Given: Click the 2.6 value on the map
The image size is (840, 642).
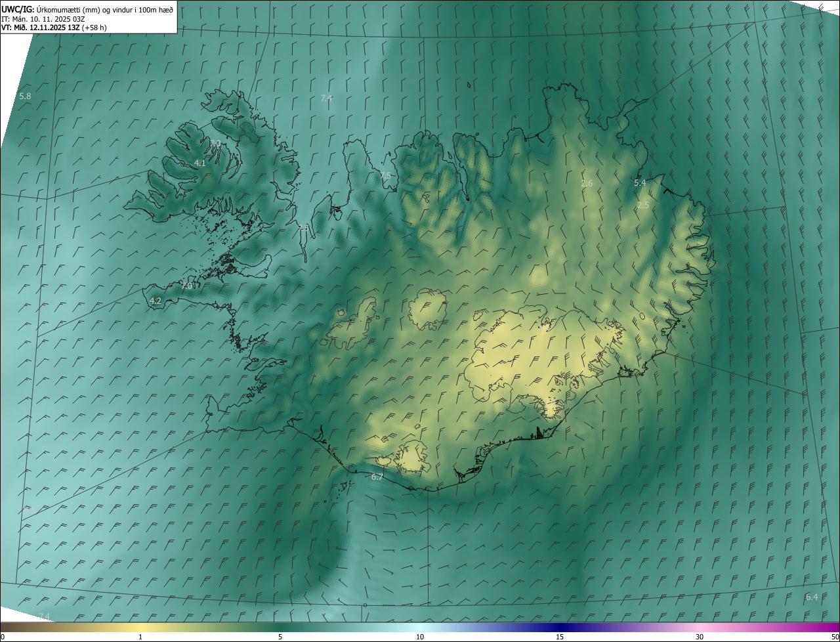Looking at the screenshot, I should click(x=587, y=184).
